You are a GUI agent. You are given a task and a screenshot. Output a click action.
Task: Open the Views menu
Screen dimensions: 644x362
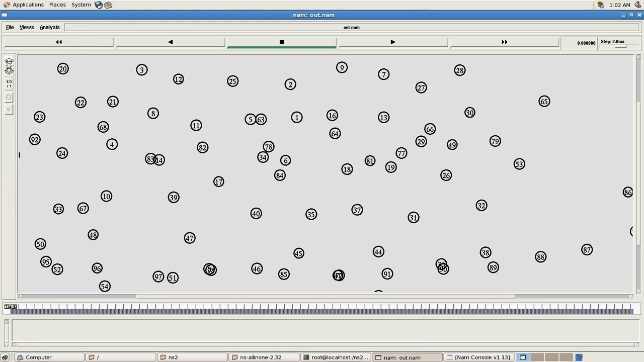click(x=26, y=27)
